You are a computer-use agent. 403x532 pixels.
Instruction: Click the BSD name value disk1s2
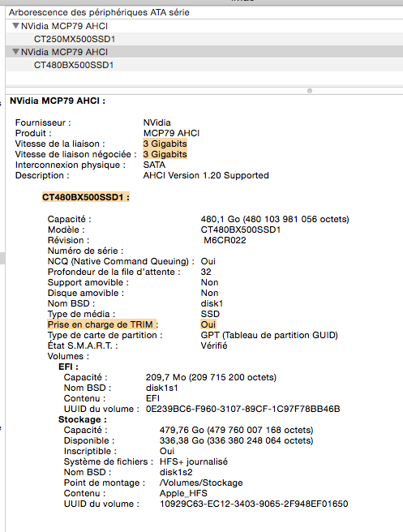tap(176, 472)
